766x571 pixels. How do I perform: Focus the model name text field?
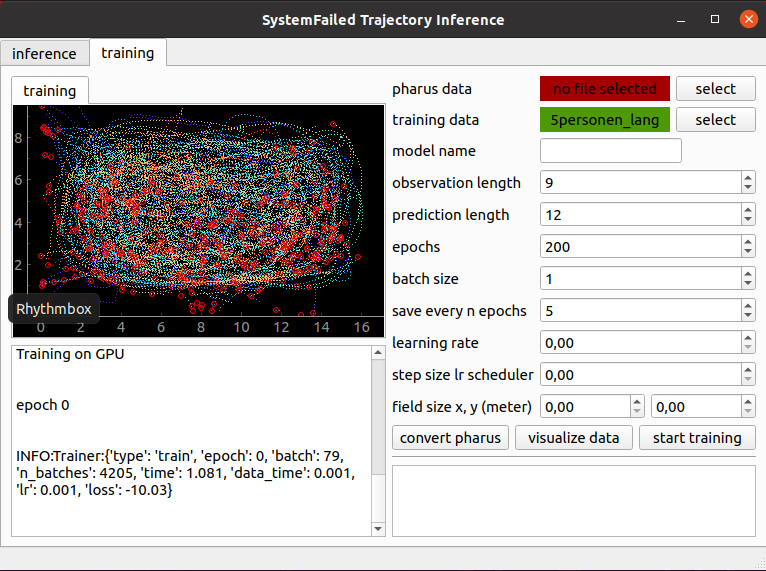click(611, 151)
